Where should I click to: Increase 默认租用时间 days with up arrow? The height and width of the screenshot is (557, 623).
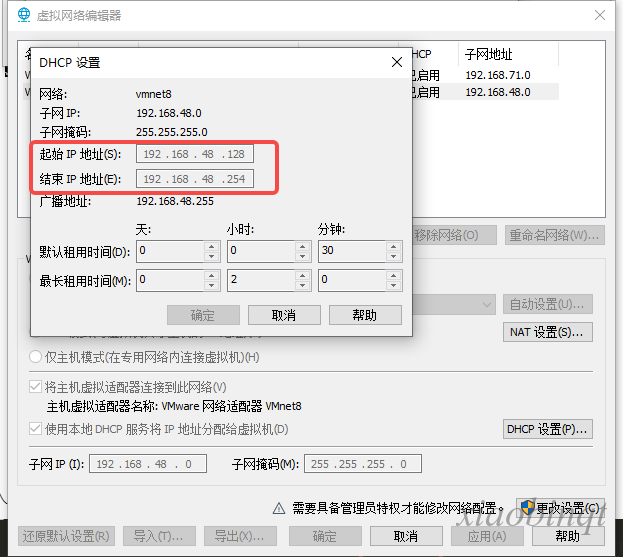[211, 246]
